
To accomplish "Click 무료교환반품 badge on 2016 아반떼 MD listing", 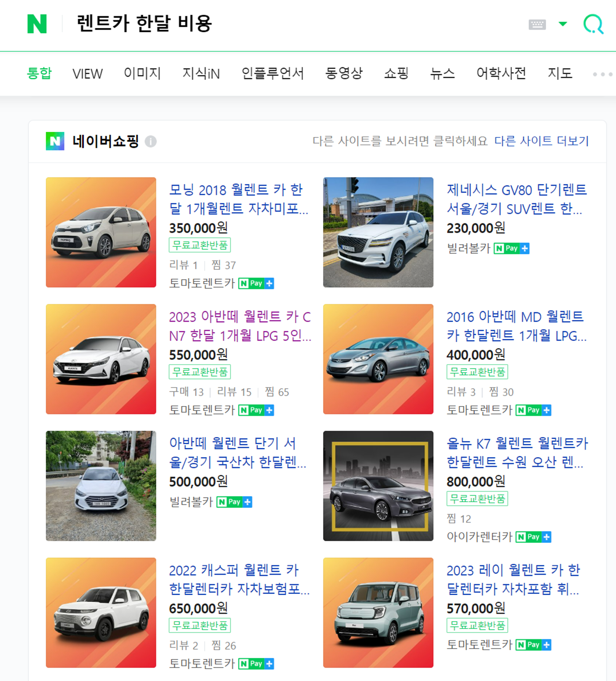I will pyautogui.click(x=478, y=372).
